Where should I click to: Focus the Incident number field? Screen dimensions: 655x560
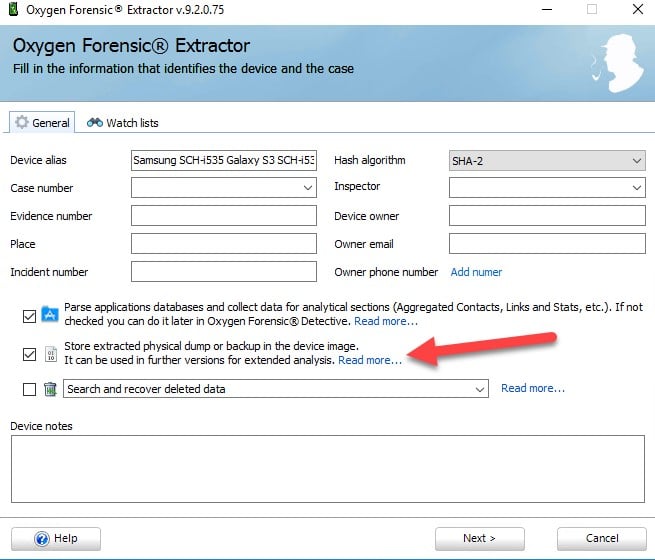[223, 271]
